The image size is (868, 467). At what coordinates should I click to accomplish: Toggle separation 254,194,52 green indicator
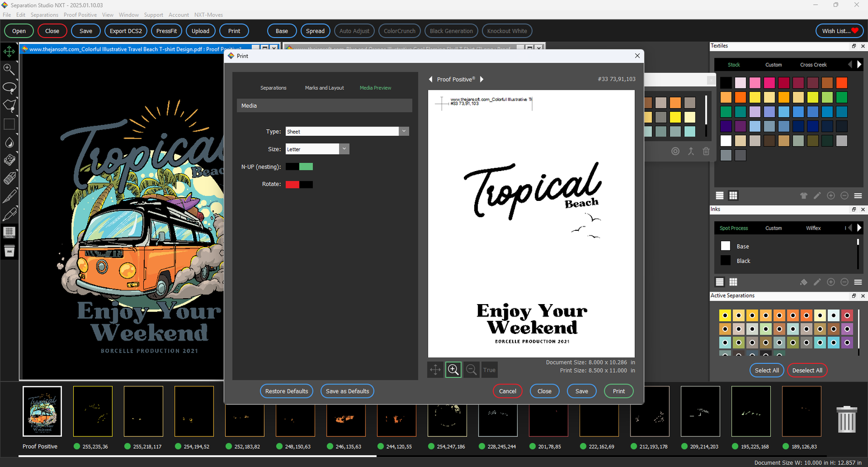point(178,446)
